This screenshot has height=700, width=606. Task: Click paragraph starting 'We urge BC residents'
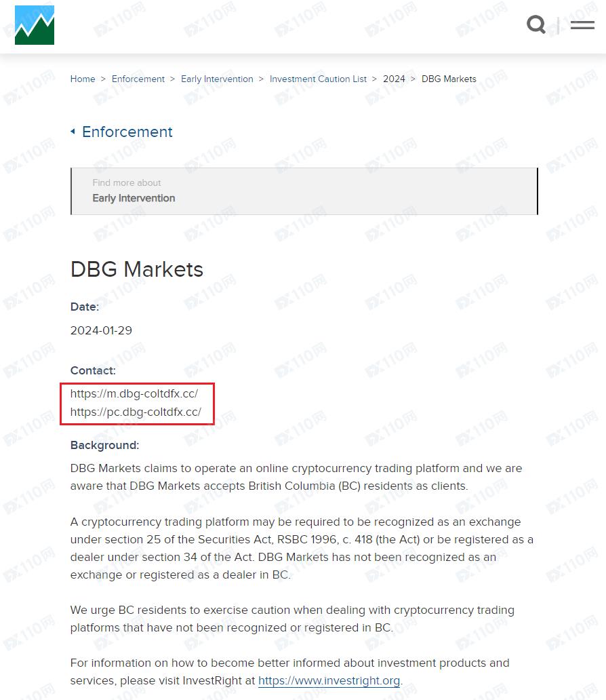coord(292,619)
